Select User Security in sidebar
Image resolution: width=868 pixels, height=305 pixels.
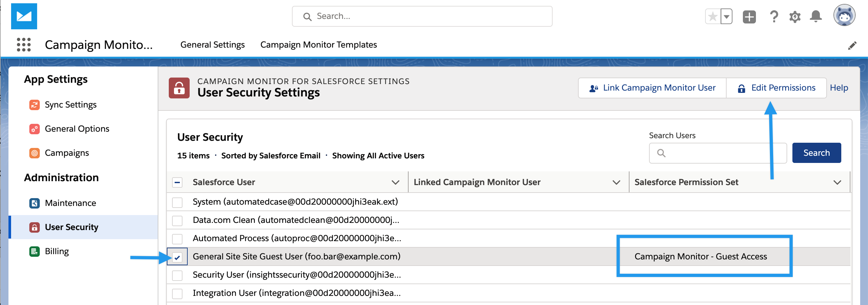[x=83, y=227]
